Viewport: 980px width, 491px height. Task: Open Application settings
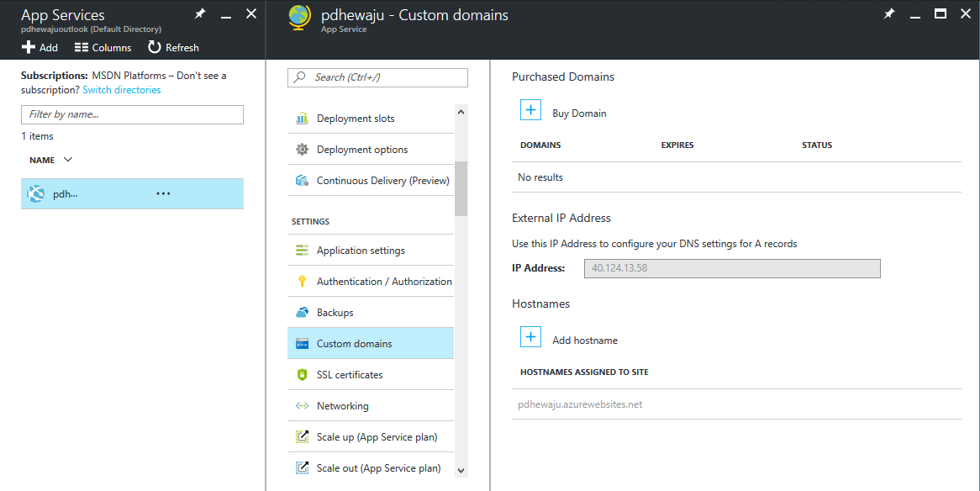pos(371,251)
